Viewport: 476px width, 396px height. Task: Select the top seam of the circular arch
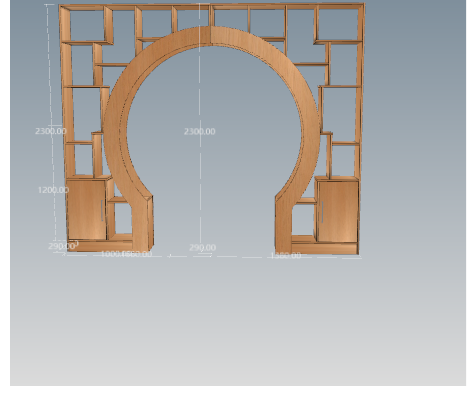pyautogui.click(x=210, y=36)
